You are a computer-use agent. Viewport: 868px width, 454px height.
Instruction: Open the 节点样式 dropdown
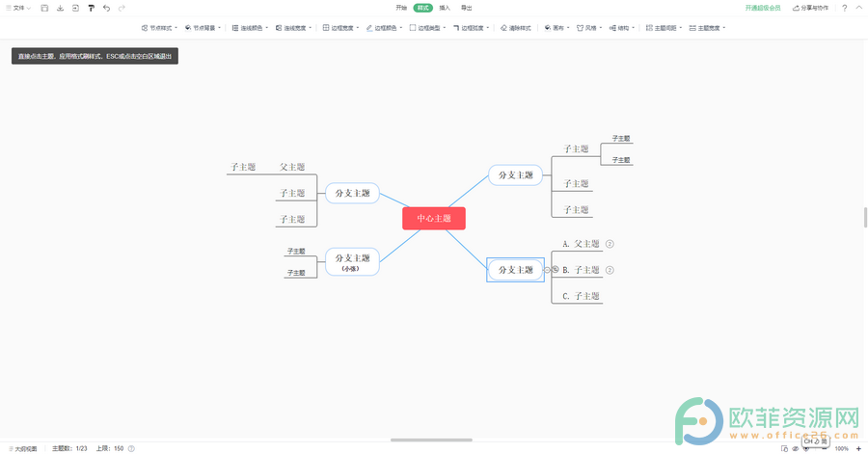click(x=159, y=28)
